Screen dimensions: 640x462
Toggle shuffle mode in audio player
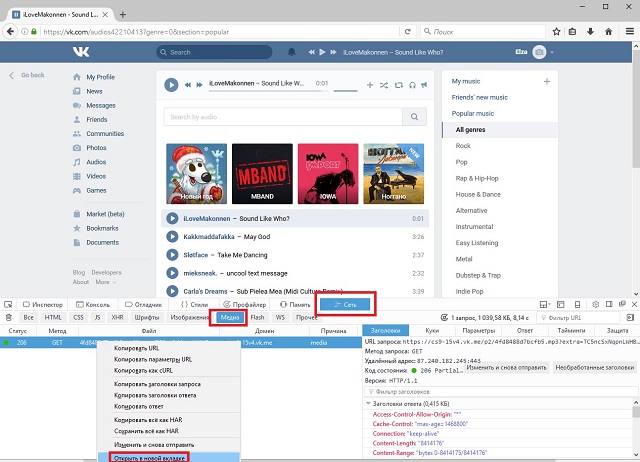point(384,85)
